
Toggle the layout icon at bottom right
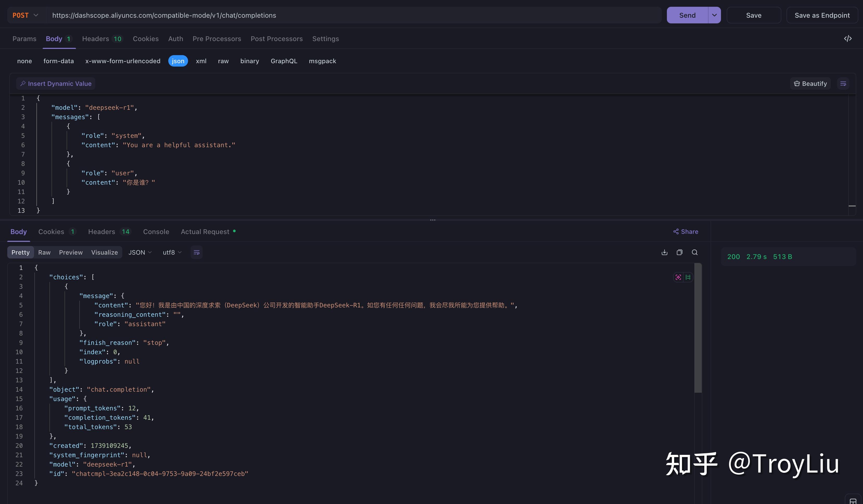pos(853,500)
